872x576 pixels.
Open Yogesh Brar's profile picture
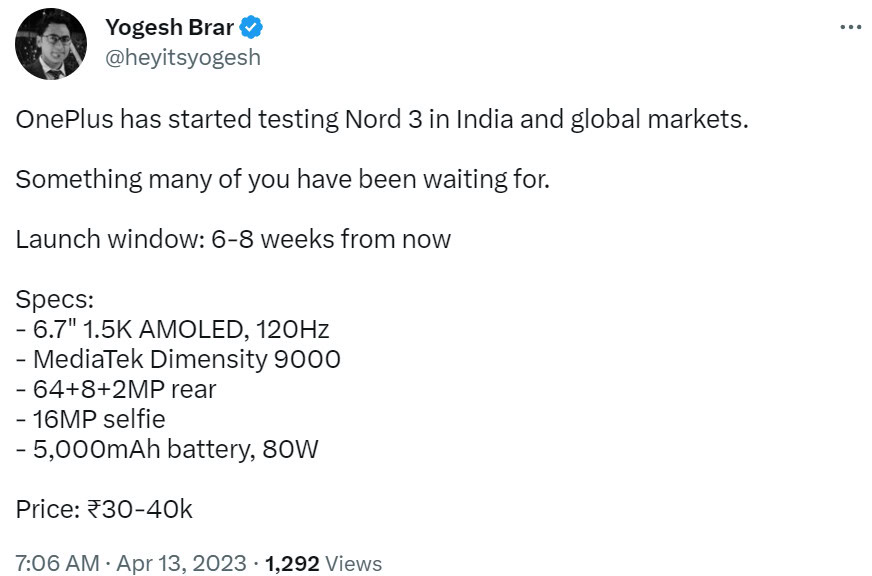click(x=52, y=43)
